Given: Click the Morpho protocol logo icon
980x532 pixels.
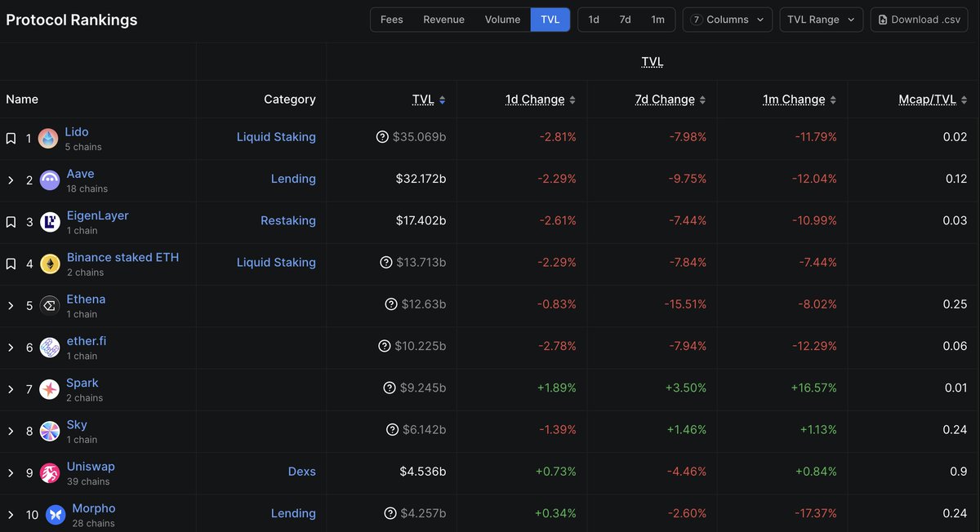Looking at the screenshot, I should pos(56,515).
